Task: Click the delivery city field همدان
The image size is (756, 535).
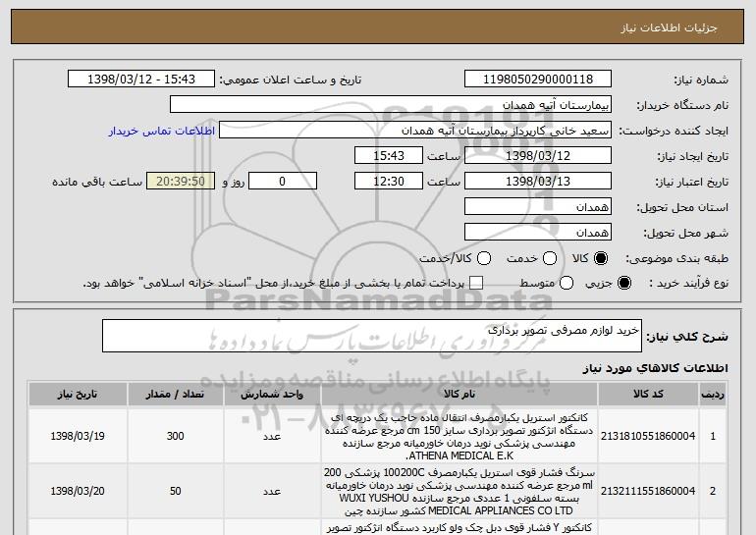Action: coord(538,232)
